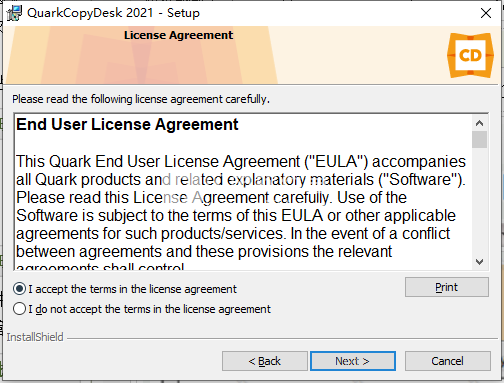Click the End User License Agreement heading
504x383 pixels.
click(127, 124)
